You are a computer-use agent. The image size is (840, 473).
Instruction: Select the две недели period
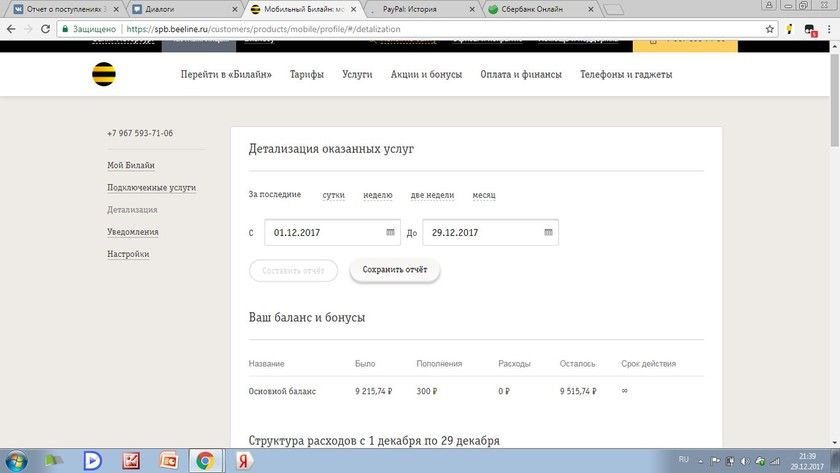tap(432, 195)
